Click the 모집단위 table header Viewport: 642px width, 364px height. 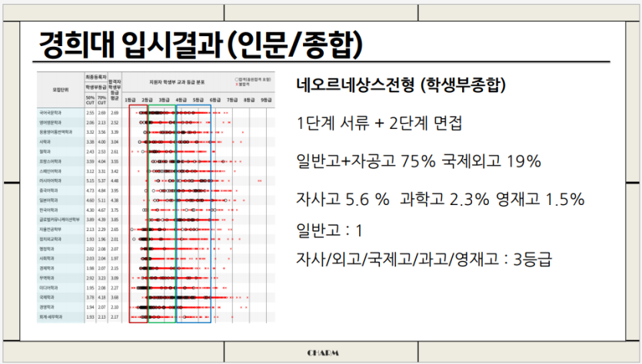(x=61, y=90)
